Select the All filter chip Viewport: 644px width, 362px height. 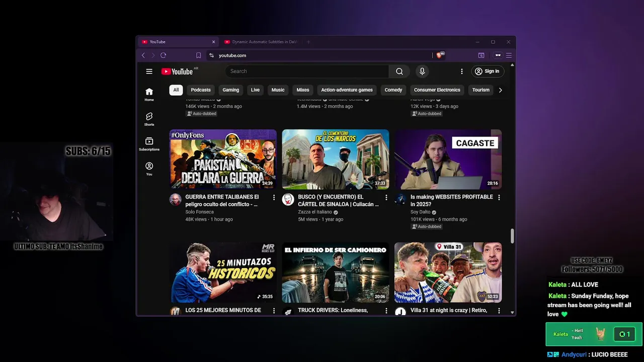tap(176, 90)
